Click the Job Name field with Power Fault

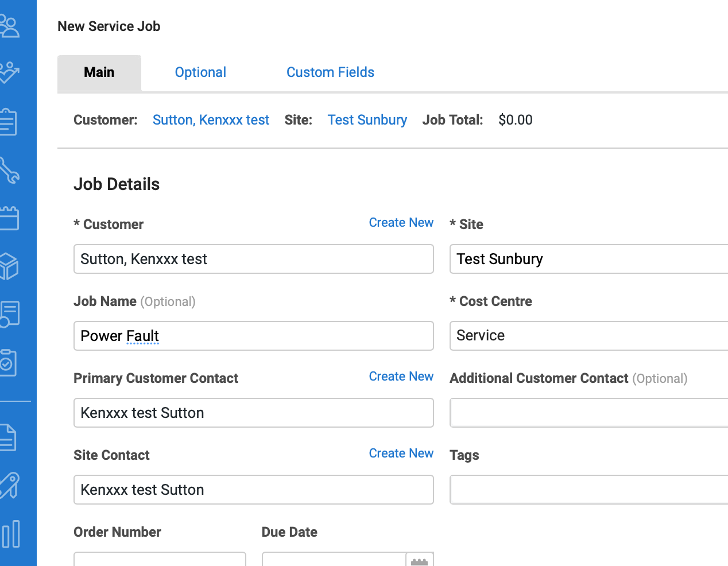coord(253,336)
